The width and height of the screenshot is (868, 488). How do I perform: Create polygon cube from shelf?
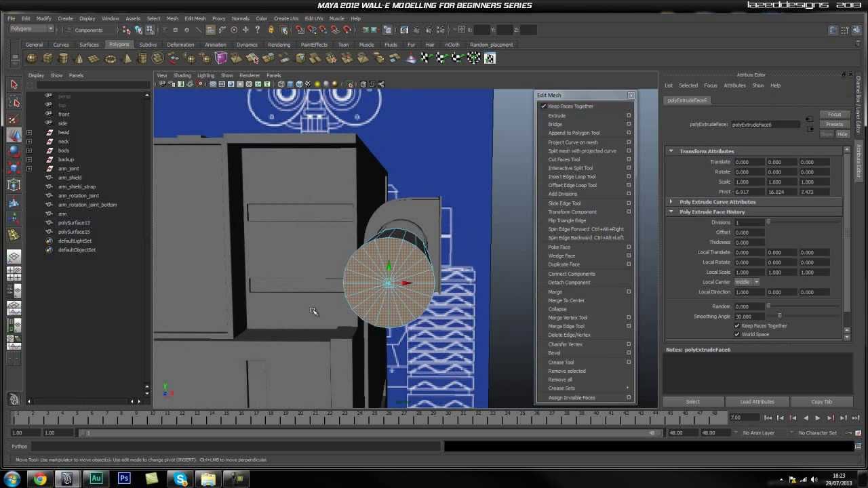pyautogui.click(x=47, y=58)
